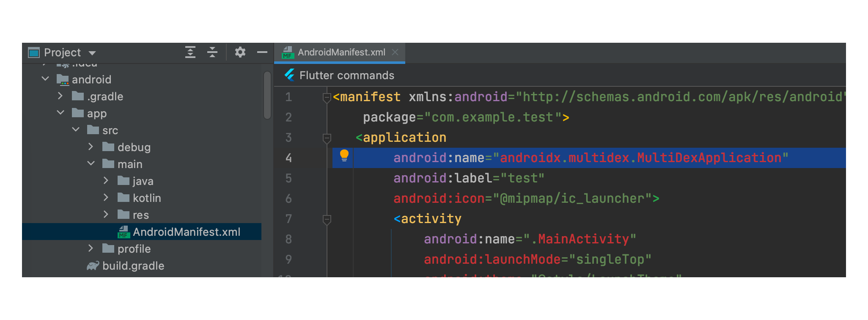Select the kotlin folder label in the tree
Screen dimensions: 868x320
click(147, 198)
